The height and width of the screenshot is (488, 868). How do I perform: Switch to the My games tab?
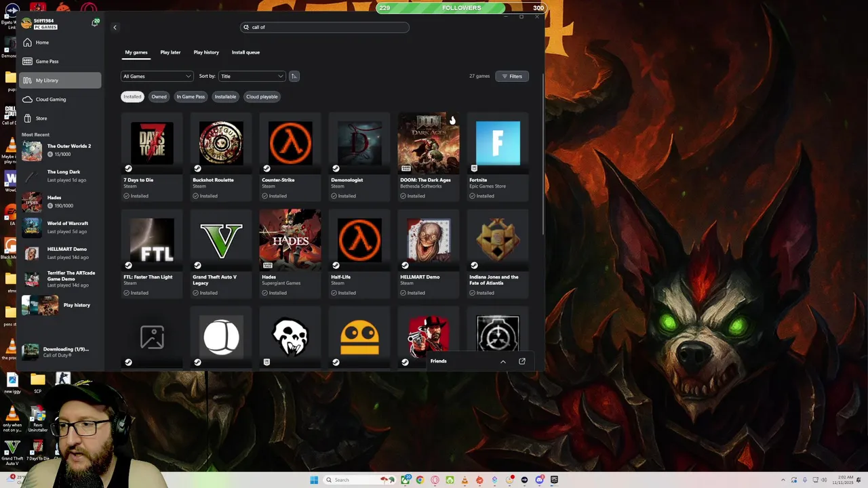coord(136,52)
